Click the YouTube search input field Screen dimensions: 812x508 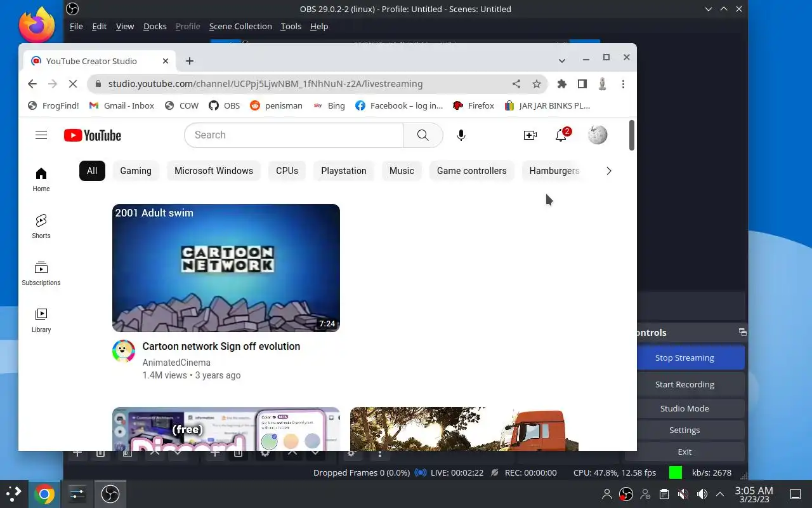(294, 135)
